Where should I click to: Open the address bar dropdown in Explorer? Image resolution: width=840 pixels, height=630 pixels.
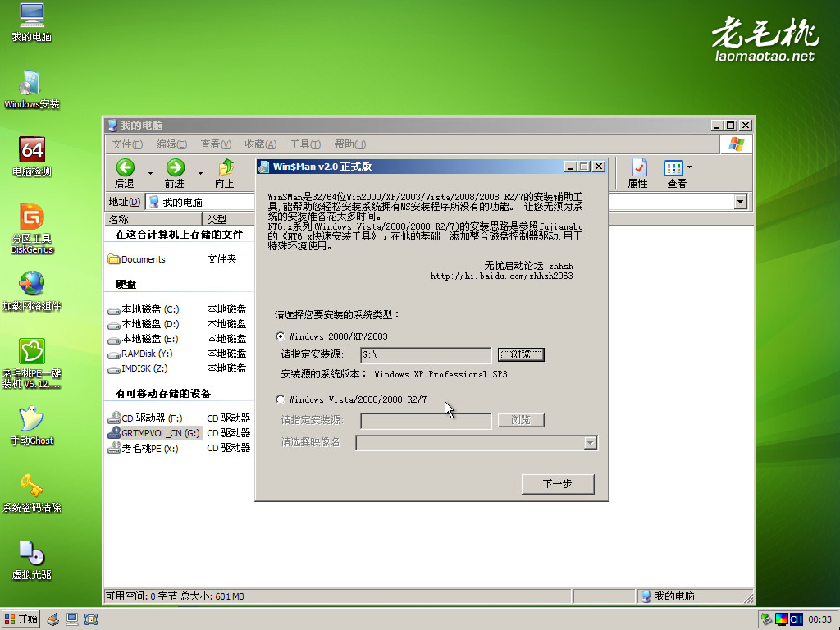(x=741, y=202)
